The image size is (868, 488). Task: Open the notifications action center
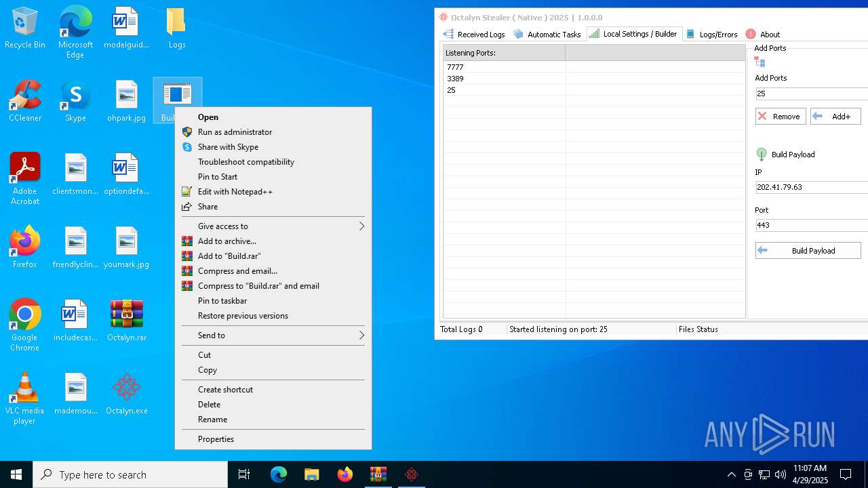[846, 474]
